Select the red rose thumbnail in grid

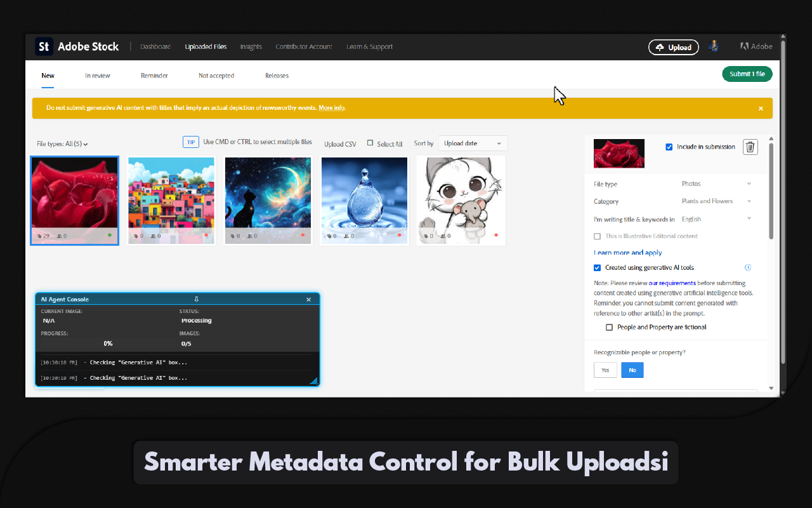point(74,201)
